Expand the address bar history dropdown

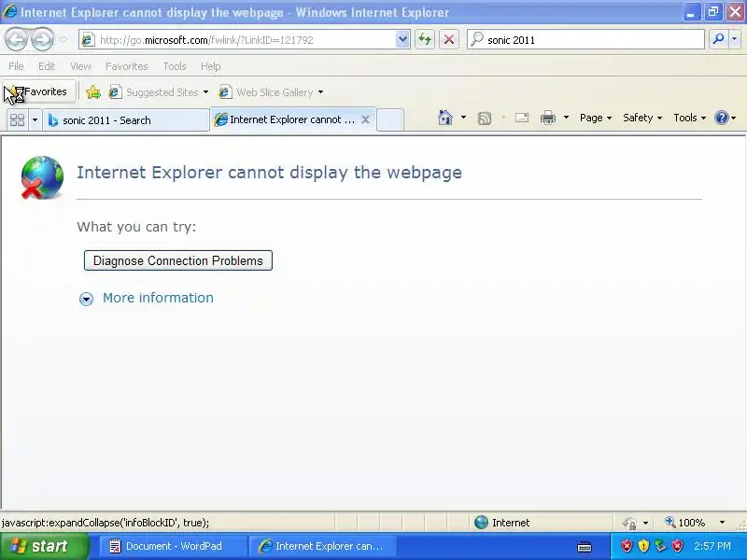pyautogui.click(x=402, y=39)
